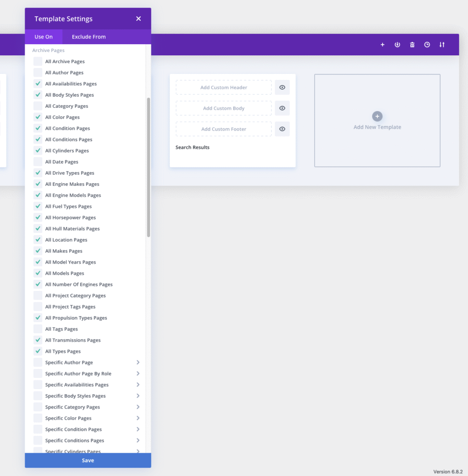Uncheck All Color Pages

tap(38, 117)
